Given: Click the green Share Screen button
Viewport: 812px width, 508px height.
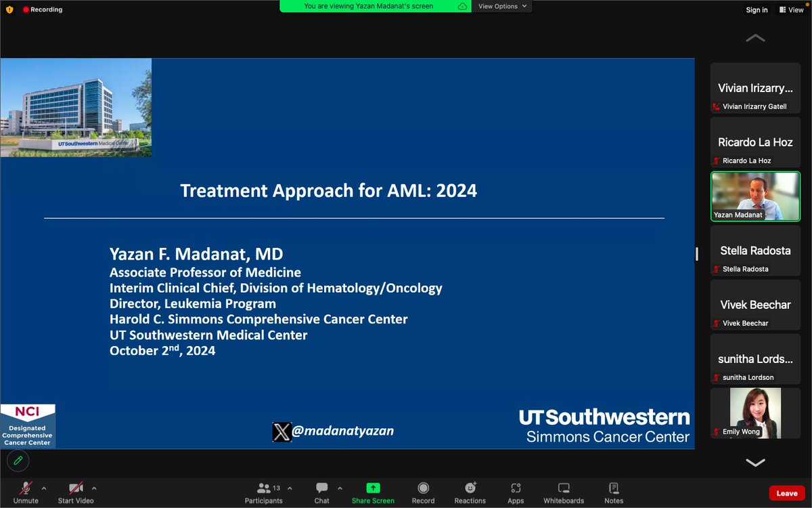Looking at the screenshot, I should (373, 492).
